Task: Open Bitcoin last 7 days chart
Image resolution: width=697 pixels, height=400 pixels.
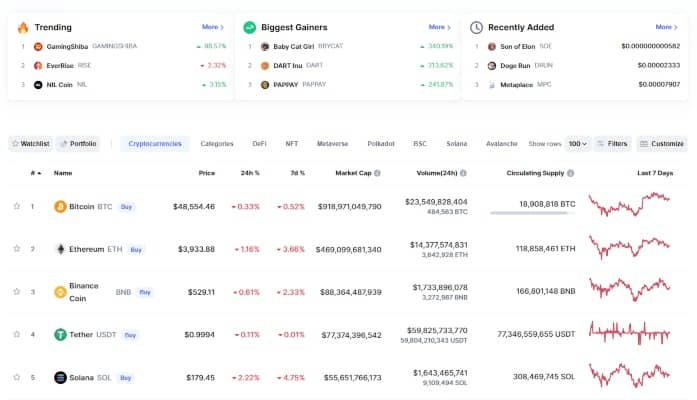Action: click(629, 204)
